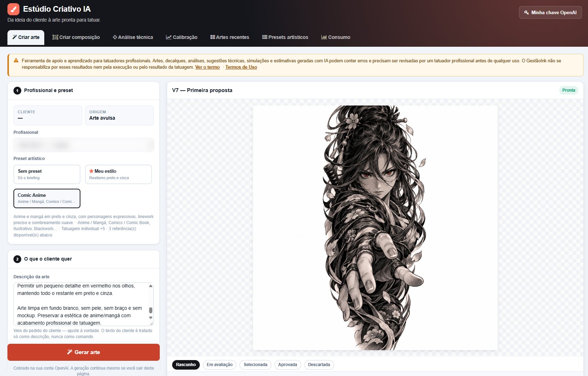Click the Preset artístico label

[29, 159]
